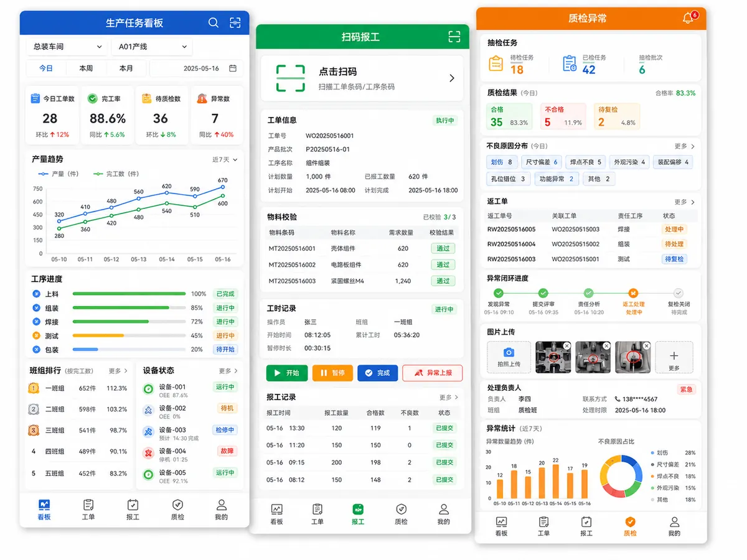This screenshot has height=560, width=747.
Task: Open 更多 in 报工记录 section
Action: point(449,397)
